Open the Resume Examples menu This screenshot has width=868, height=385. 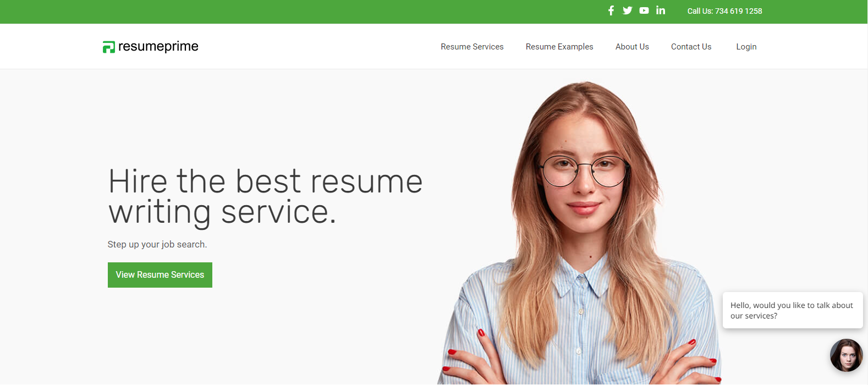coord(559,47)
